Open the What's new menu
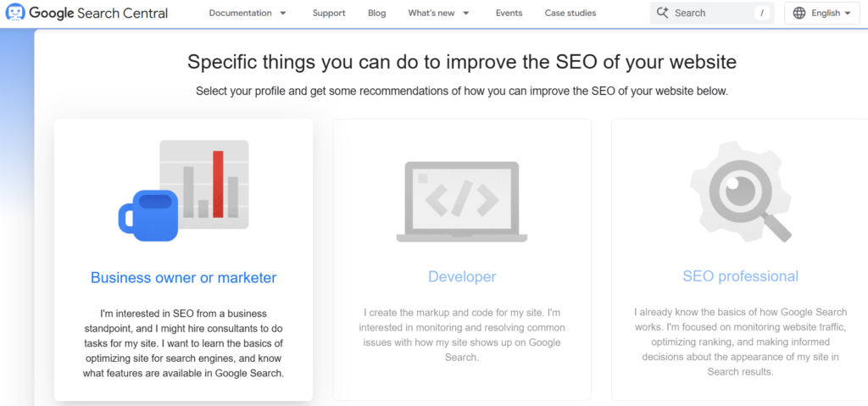Viewport: 868px width, 406px height. (432, 13)
